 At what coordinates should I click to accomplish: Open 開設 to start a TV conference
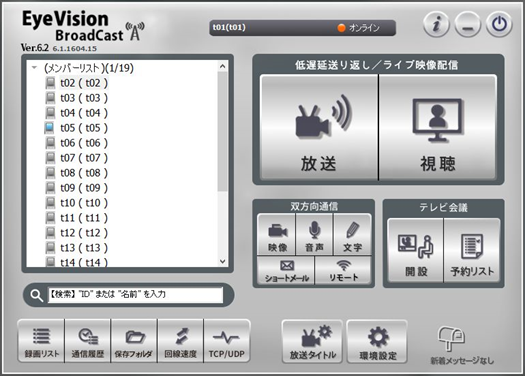tap(416, 250)
